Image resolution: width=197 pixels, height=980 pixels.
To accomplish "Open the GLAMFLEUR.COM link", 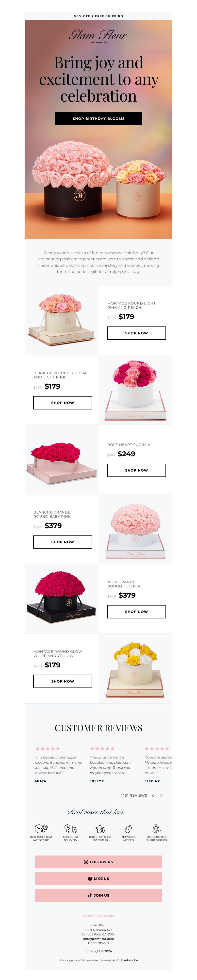I will click(x=98, y=916).
